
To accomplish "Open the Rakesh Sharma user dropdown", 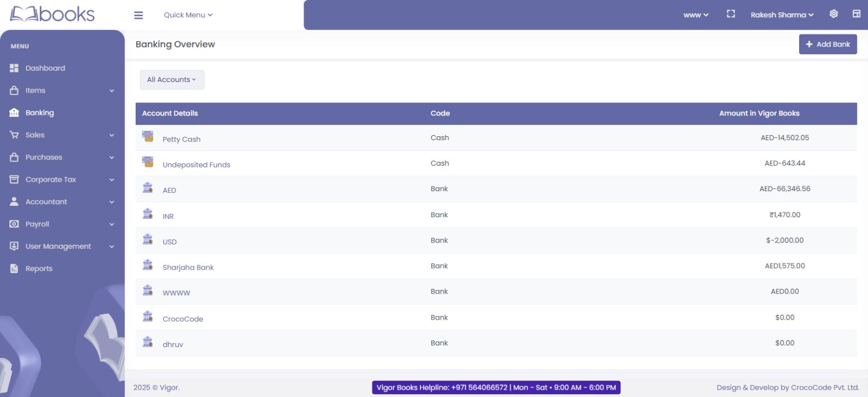I will (782, 15).
